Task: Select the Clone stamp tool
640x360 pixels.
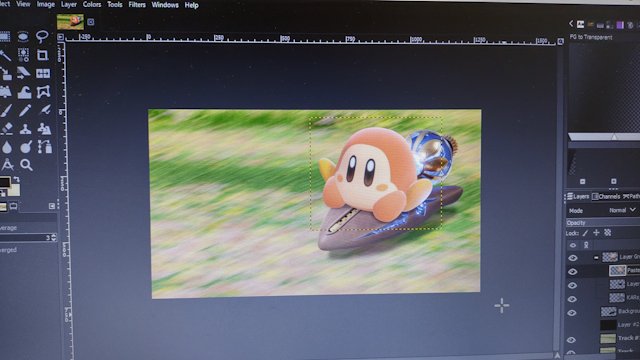Action: click(x=25, y=129)
